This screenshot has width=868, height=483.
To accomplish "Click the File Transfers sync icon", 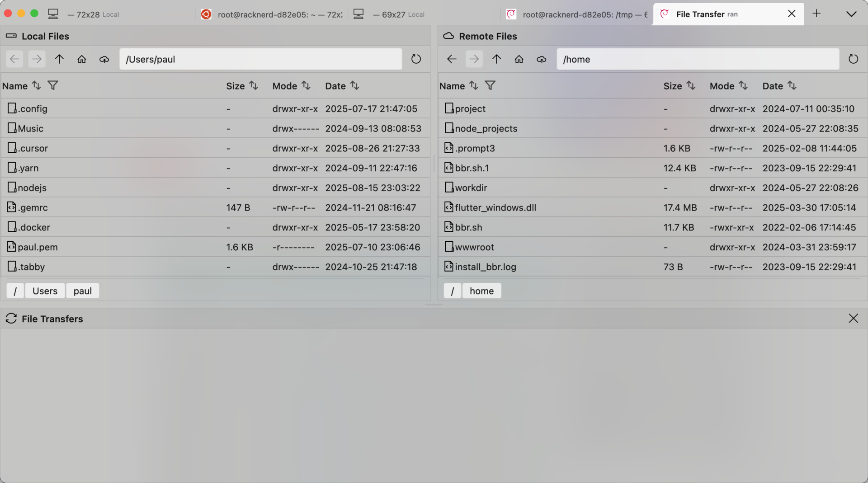I will [x=11, y=319].
